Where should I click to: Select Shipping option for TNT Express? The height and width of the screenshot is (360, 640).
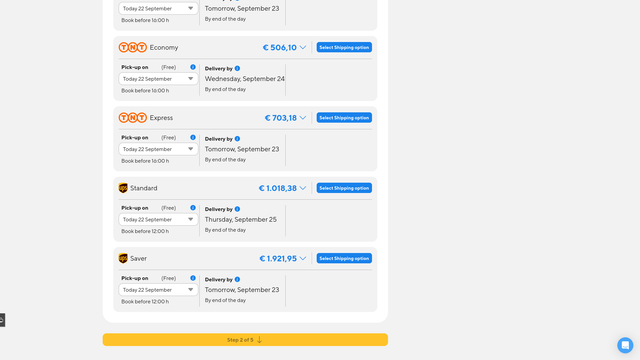(x=344, y=118)
